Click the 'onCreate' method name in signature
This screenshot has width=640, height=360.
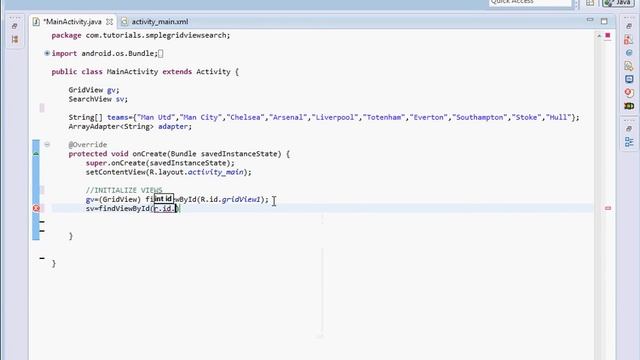(x=149, y=154)
